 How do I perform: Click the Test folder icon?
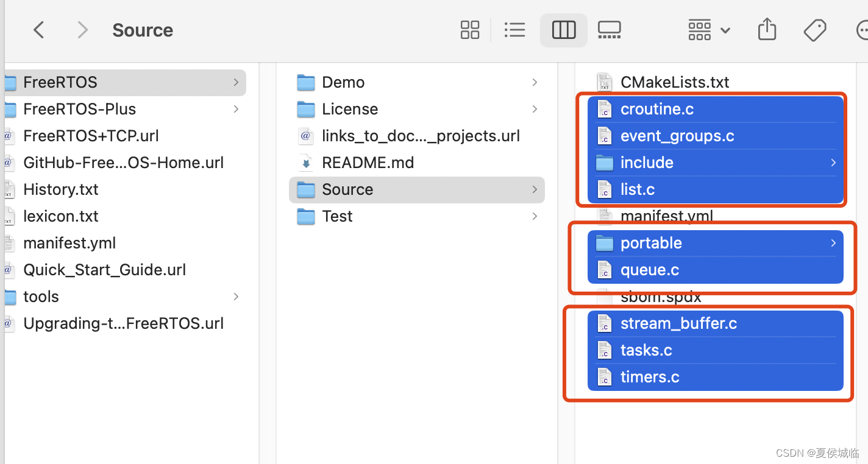(x=305, y=216)
